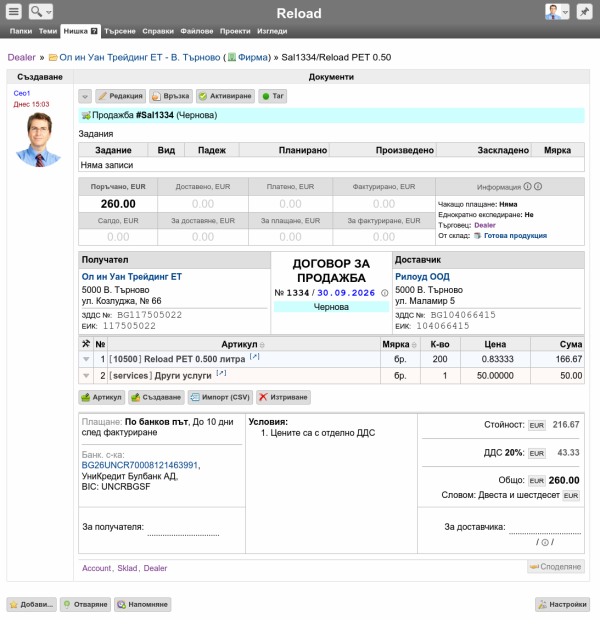Open the Търсене tab
The height and width of the screenshot is (620, 600).
pyautogui.click(x=119, y=31)
